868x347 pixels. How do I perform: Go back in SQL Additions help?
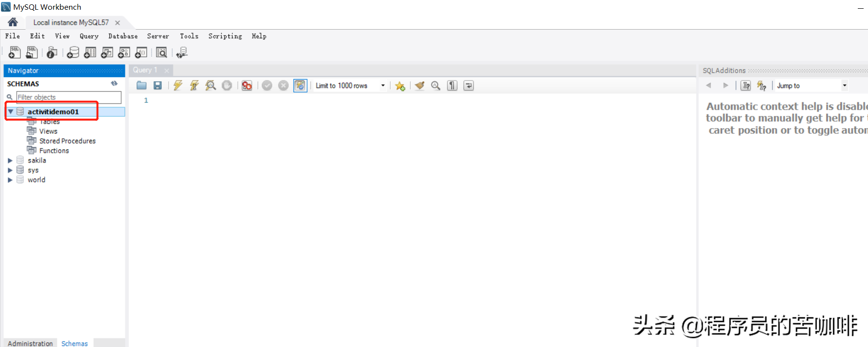pyautogui.click(x=709, y=85)
